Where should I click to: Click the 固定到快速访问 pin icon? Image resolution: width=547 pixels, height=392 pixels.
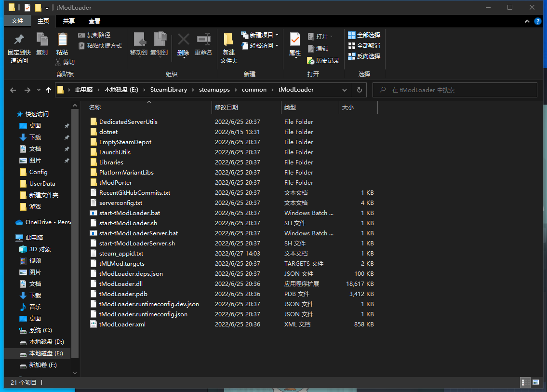19,40
